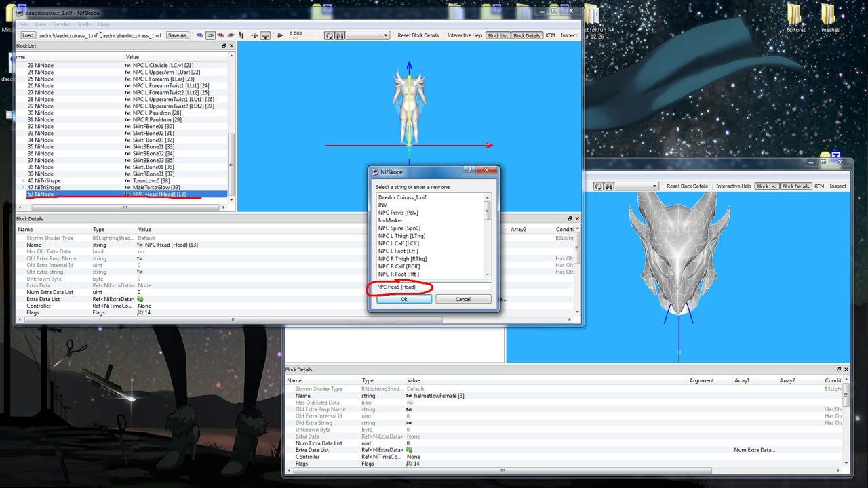Click the Save As button
Image resolution: width=868 pixels, height=488 pixels.
click(x=177, y=35)
